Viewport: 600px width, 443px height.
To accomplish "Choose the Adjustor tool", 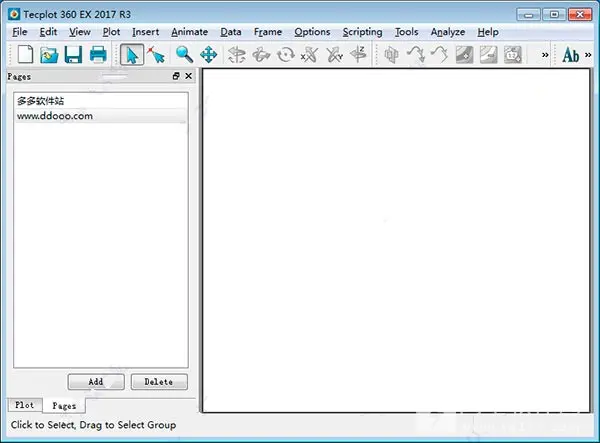I will pyautogui.click(x=155, y=55).
